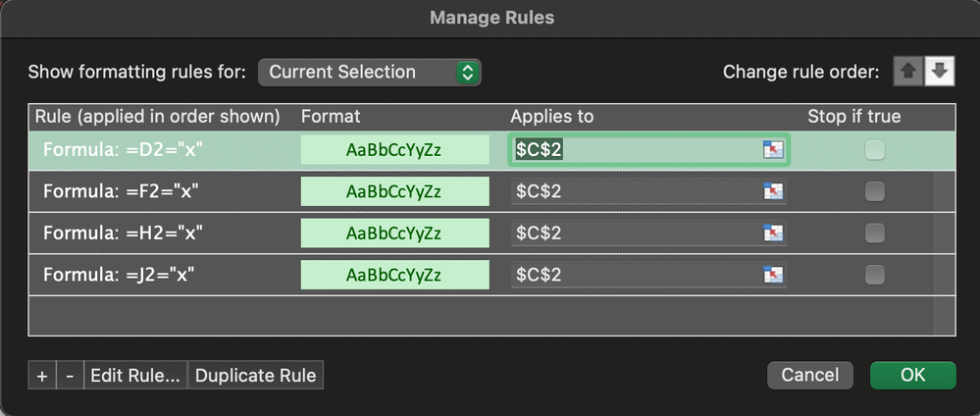Add a new rule with plus button

42,376
